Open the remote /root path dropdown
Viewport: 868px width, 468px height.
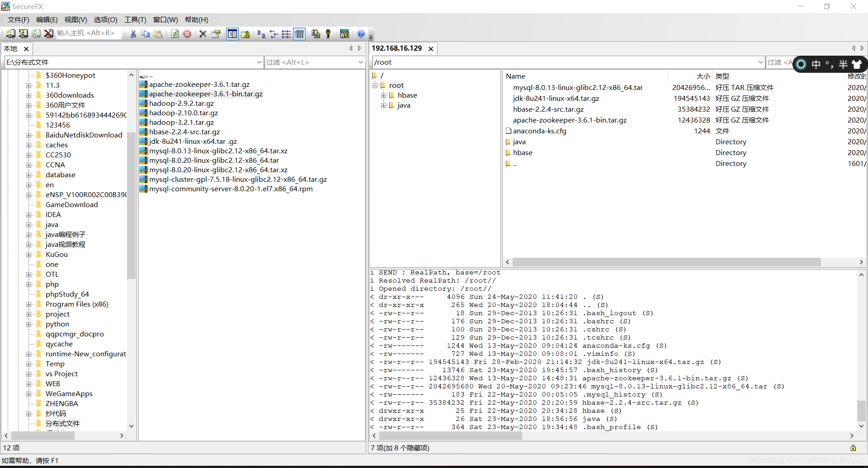tap(760, 62)
